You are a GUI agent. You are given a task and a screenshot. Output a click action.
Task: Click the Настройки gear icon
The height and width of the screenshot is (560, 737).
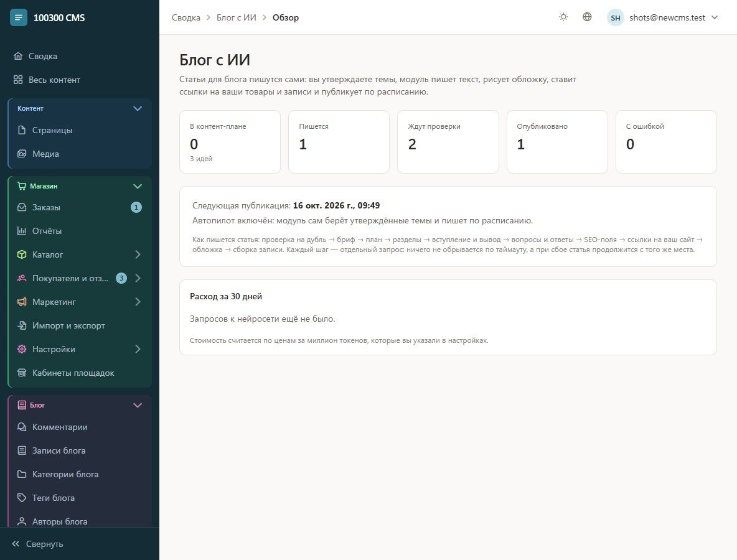pos(22,349)
